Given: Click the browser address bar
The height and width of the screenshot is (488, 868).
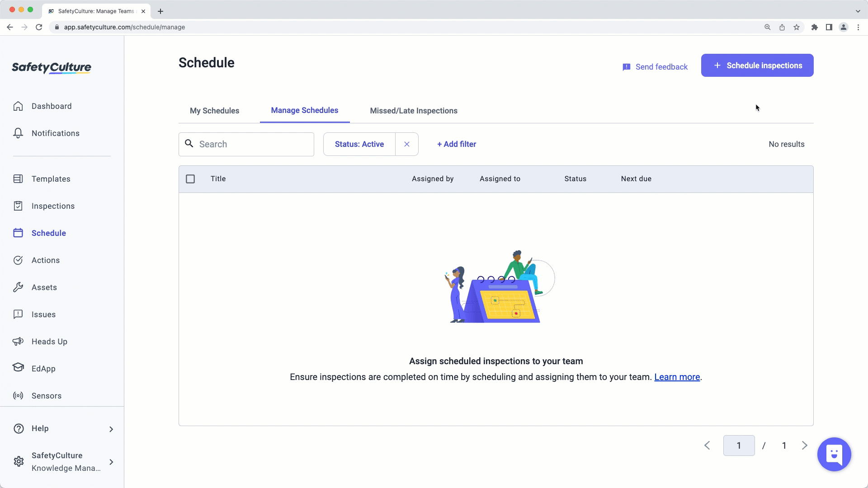Looking at the screenshot, I should [407, 27].
